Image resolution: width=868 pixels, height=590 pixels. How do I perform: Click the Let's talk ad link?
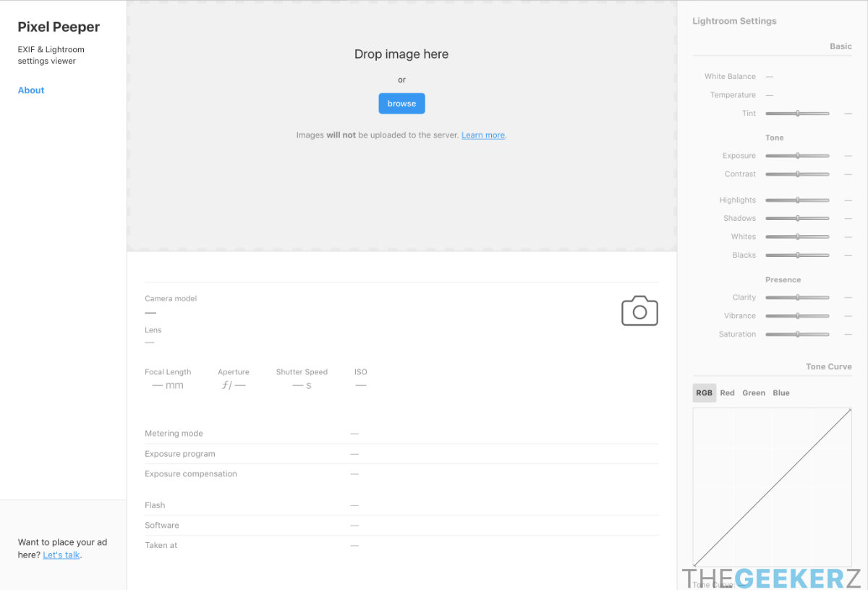coord(61,555)
